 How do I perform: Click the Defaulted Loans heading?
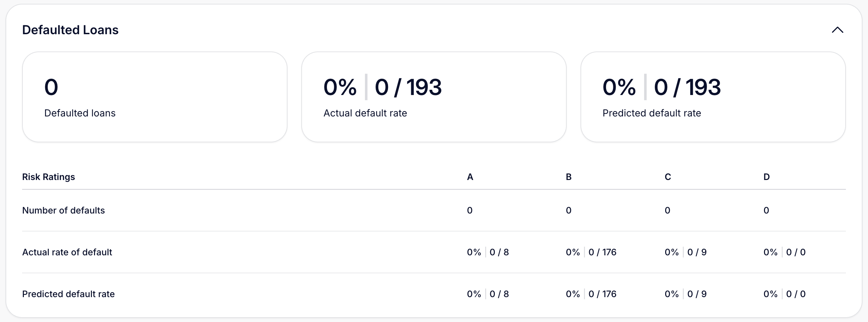pyautogui.click(x=70, y=30)
